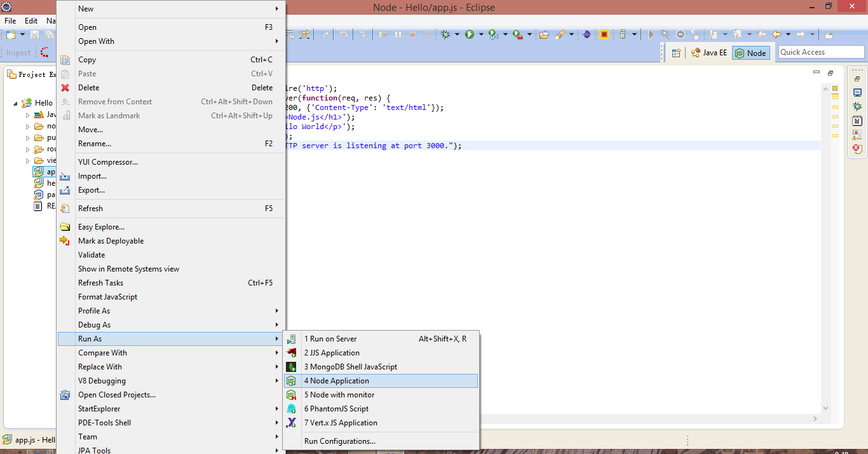Open the StartExplorer submenu
868x454 pixels.
172,409
